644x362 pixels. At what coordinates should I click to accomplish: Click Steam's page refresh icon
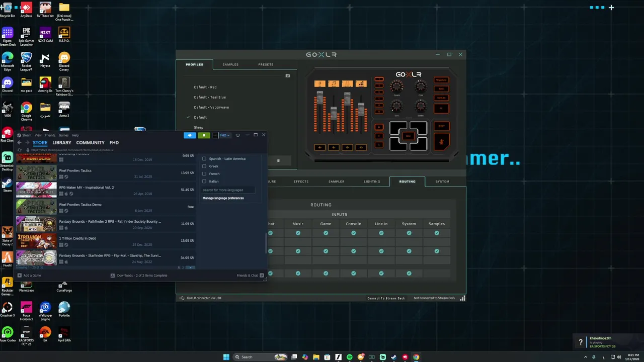click(20, 150)
